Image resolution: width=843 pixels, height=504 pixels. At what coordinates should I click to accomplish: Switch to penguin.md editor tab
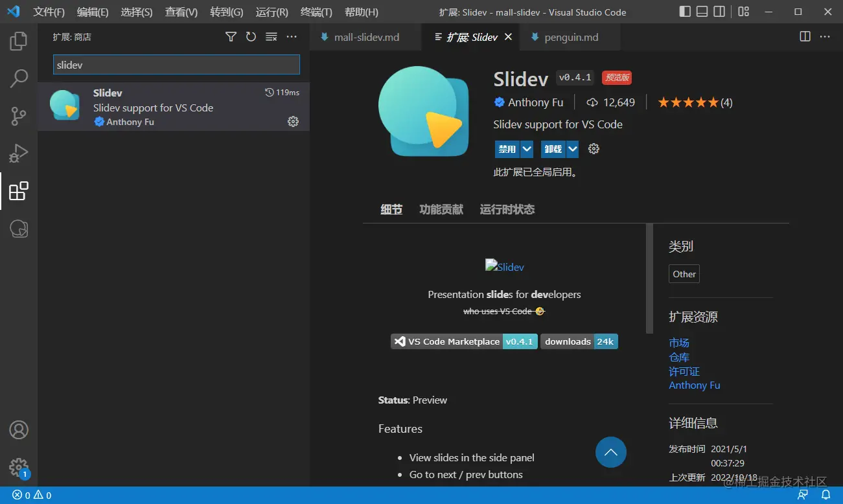[570, 37]
